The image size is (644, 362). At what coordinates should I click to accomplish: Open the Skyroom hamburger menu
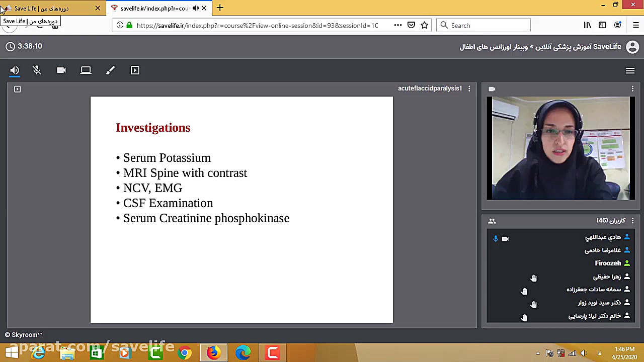[x=630, y=71]
